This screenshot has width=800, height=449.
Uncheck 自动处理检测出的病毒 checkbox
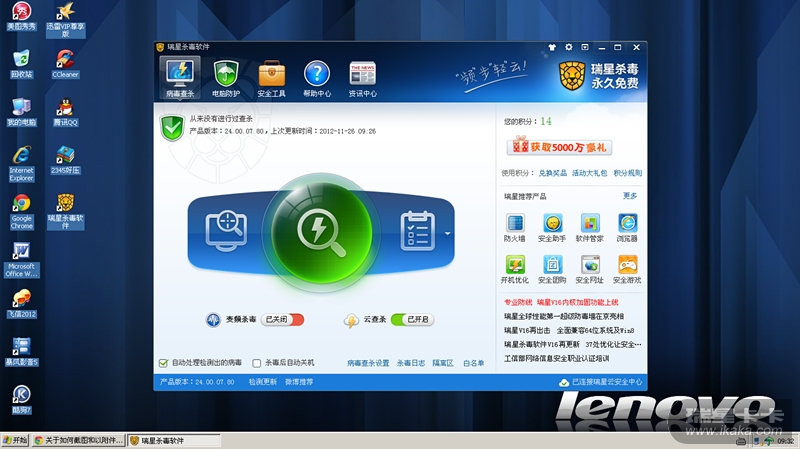coord(163,363)
